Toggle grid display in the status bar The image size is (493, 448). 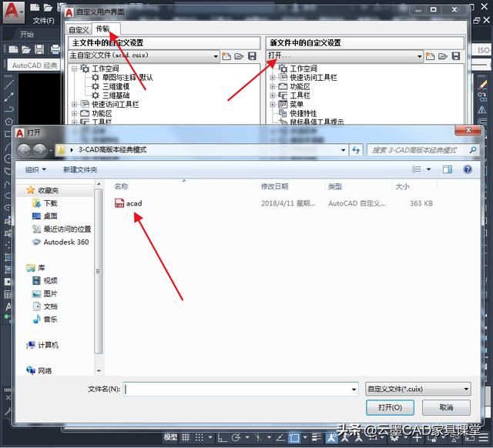186,437
